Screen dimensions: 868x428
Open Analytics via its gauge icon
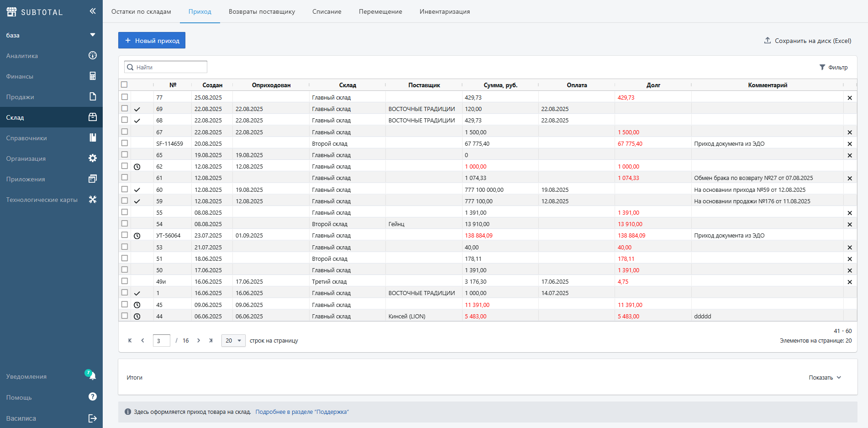[x=93, y=56]
